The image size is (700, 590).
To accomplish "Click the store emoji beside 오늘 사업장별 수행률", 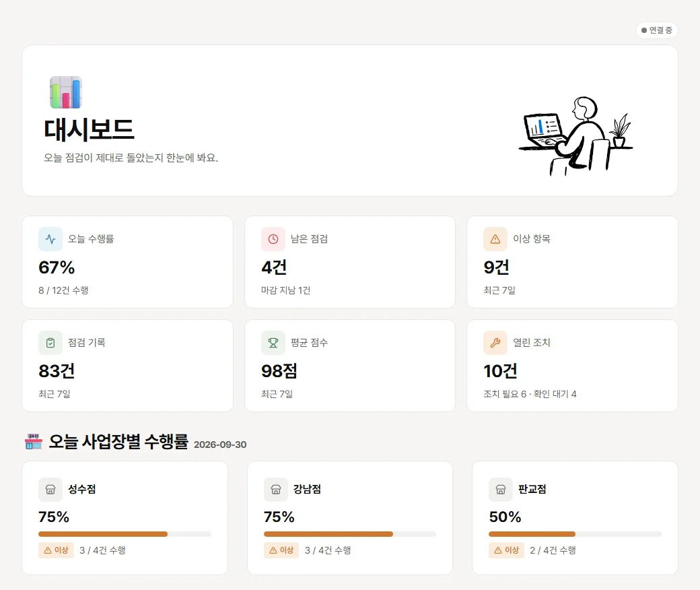I will pyautogui.click(x=34, y=441).
